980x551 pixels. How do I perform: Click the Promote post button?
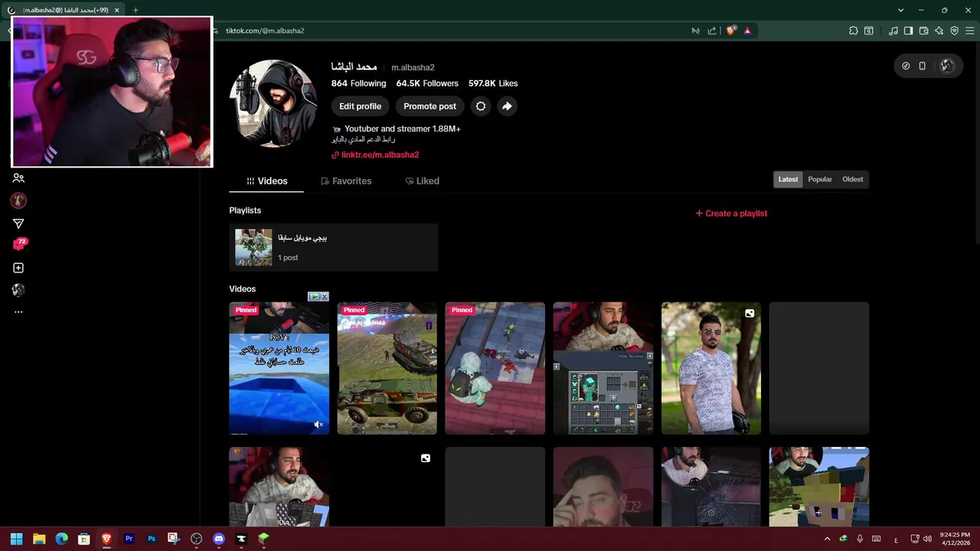pos(430,106)
